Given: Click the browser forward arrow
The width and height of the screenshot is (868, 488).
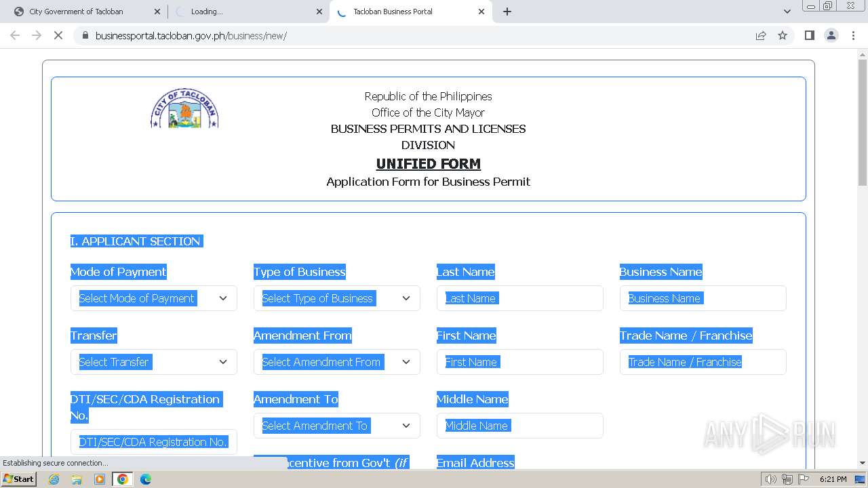Looking at the screenshot, I should click(37, 35).
